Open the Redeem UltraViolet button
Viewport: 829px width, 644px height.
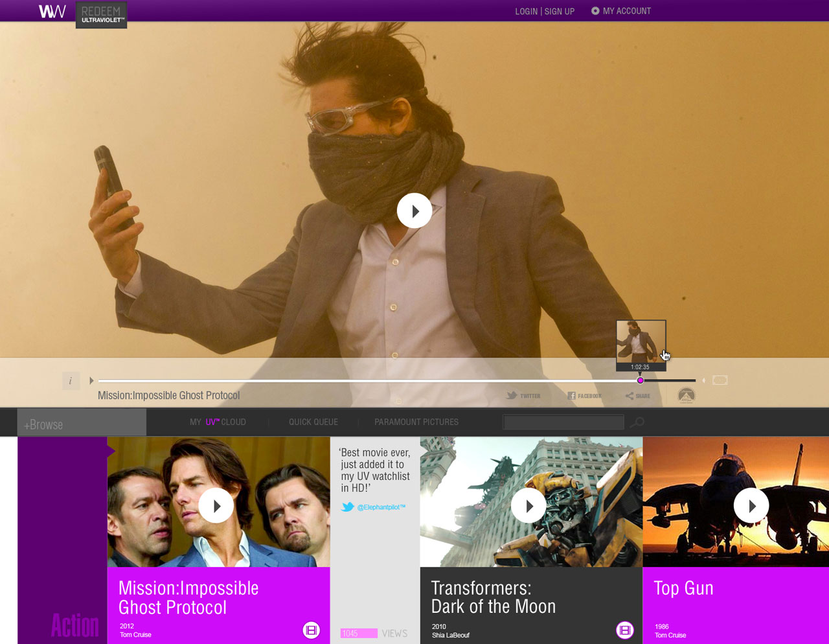coord(101,15)
